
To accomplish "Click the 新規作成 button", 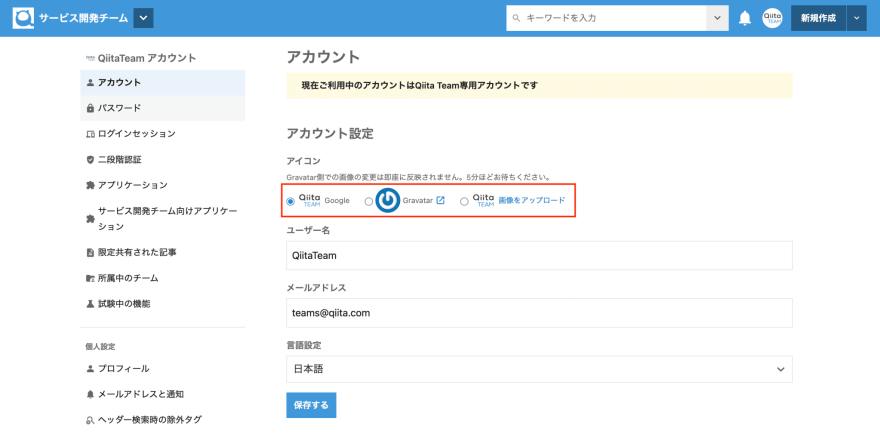I will [818, 18].
